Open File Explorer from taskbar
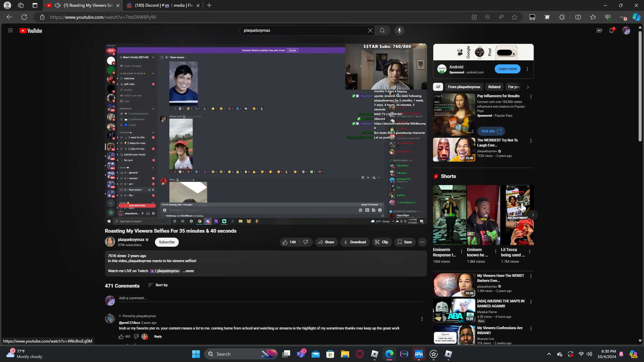Viewport: 644px width, 362px height. point(345,354)
